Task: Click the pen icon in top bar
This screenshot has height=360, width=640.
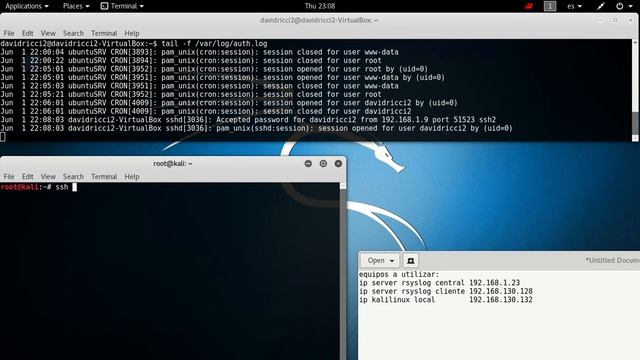Action: coord(600,6)
